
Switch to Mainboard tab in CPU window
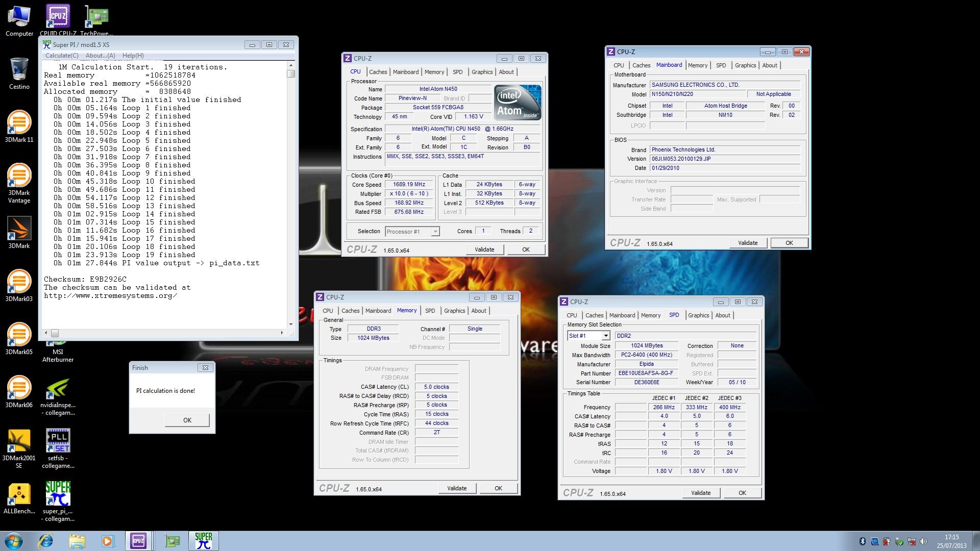click(406, 72)
